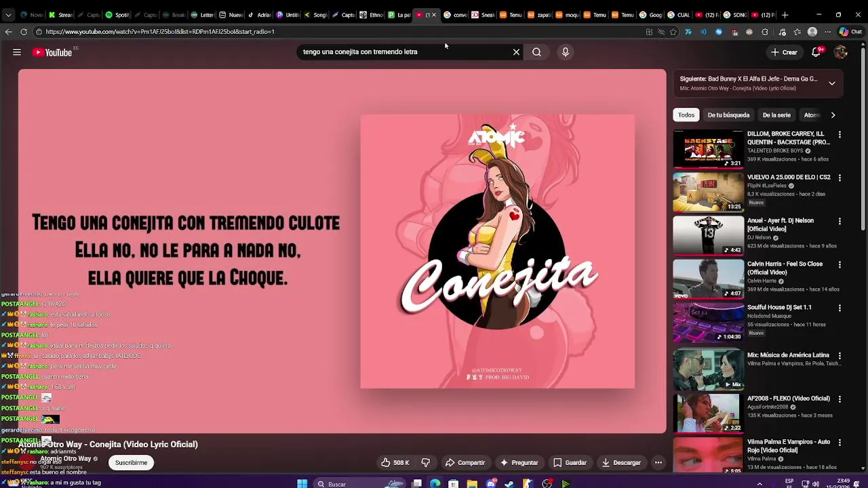
Task: Save video with the Guardar button
Action: 570,463
